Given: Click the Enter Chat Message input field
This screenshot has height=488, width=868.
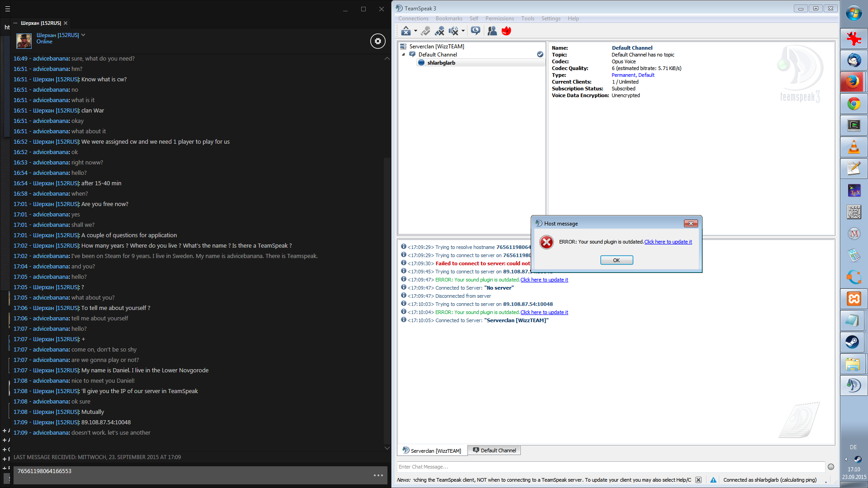Looking at the screenshot, I should pyautogui.click(x=610, y=467).
